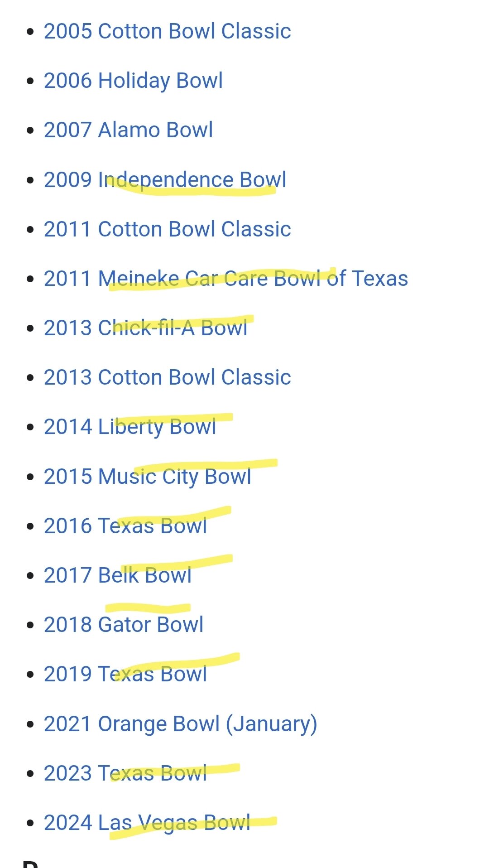Open the 2019 Texas Bowl link
This screenshot has width=489, height=868.
pyautogui.click(x=125, y=674)
